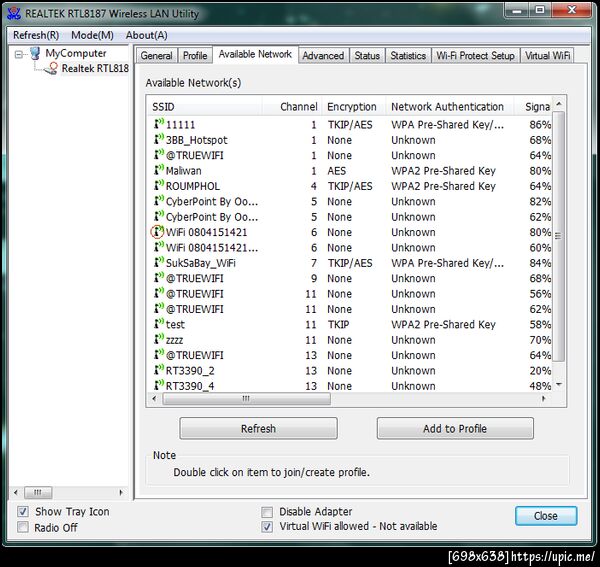The width and height of the screenshot is (600, 567).
Task: Select the MyComputer tree item
Action: [76, 53]
